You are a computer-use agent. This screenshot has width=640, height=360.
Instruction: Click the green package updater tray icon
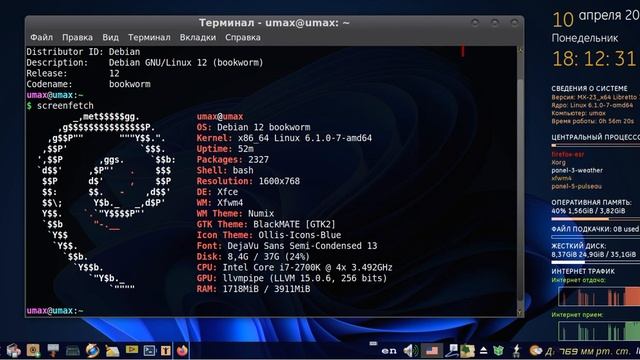click(x=499, y=350)
